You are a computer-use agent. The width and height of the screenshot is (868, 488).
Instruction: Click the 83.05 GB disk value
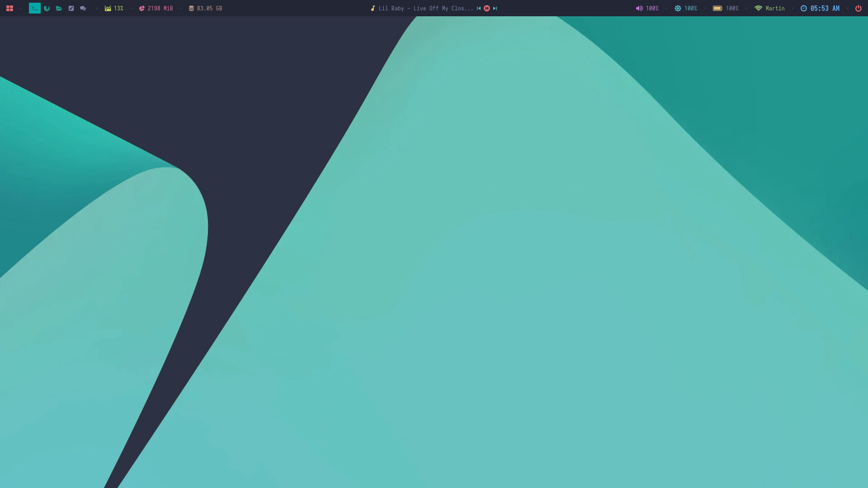pos(209,8)
